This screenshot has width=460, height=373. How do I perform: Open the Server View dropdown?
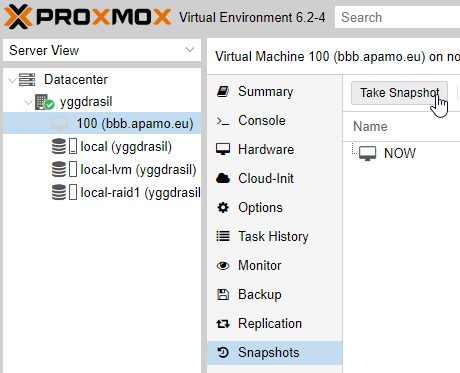[102, 50]
